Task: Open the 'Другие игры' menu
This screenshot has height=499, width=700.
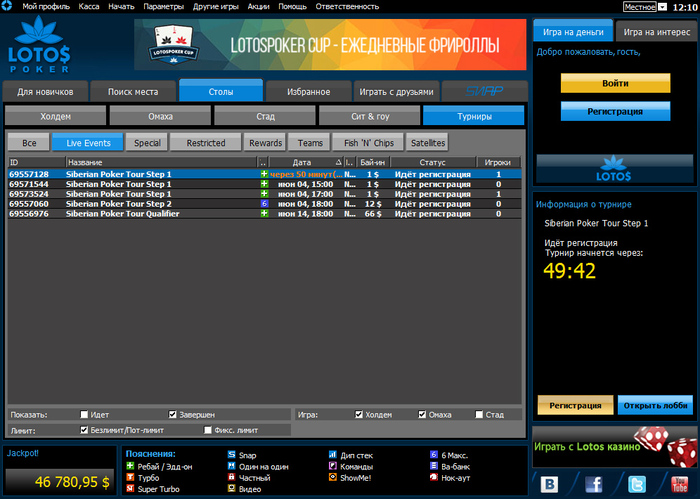Action: pos(216,7)
